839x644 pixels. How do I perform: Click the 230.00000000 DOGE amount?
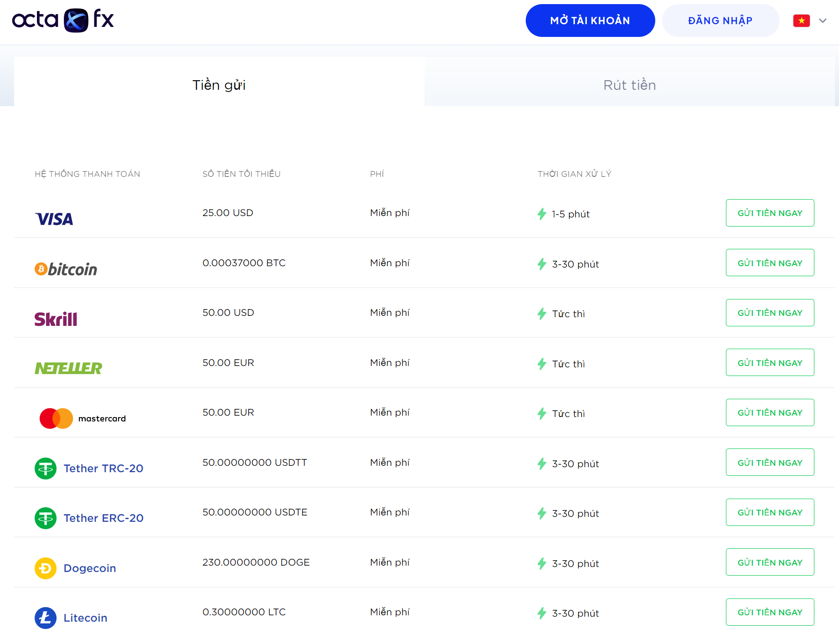tap(256, 562)
